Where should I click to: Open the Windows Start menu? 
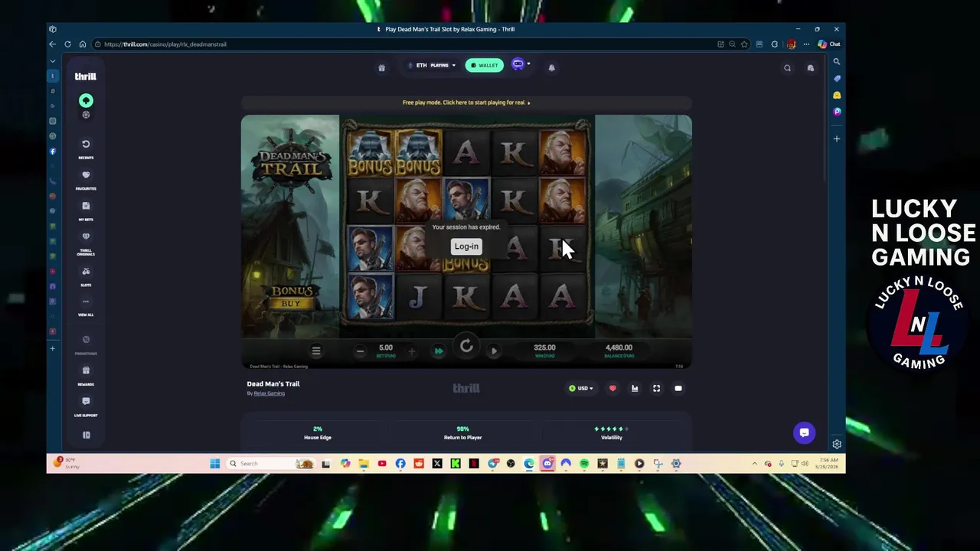(x=215, y=463)
